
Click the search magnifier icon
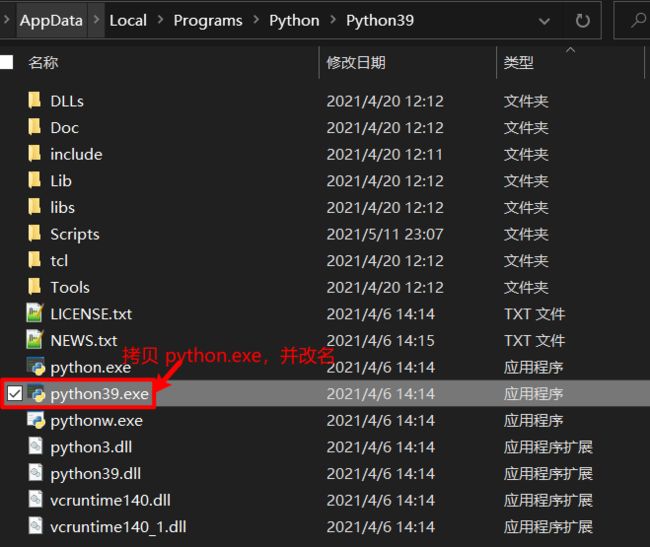(x=639, y=20)
